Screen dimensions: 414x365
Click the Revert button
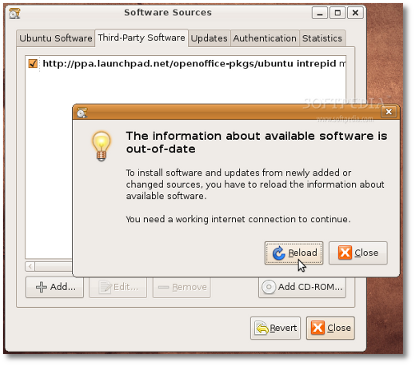click(275, 328)
